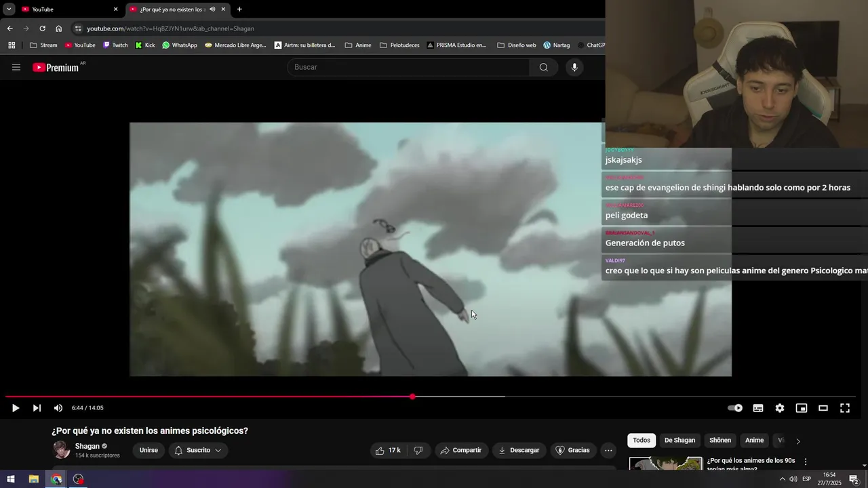Go back in browser history

pyautogui.click(x=9, y=28)
